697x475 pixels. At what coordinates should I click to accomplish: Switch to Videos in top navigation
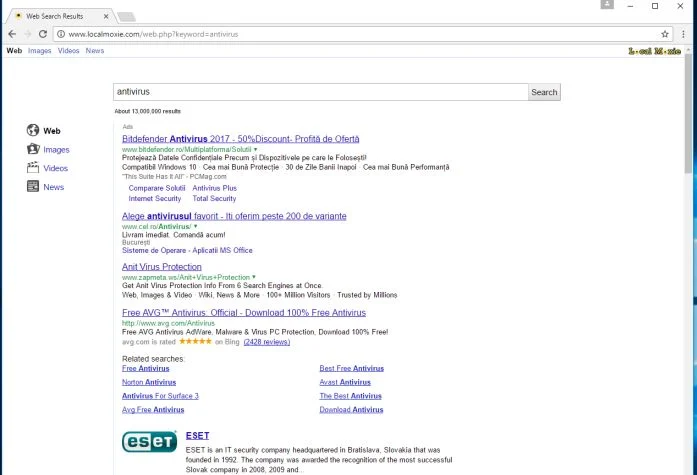pos(68,51)
